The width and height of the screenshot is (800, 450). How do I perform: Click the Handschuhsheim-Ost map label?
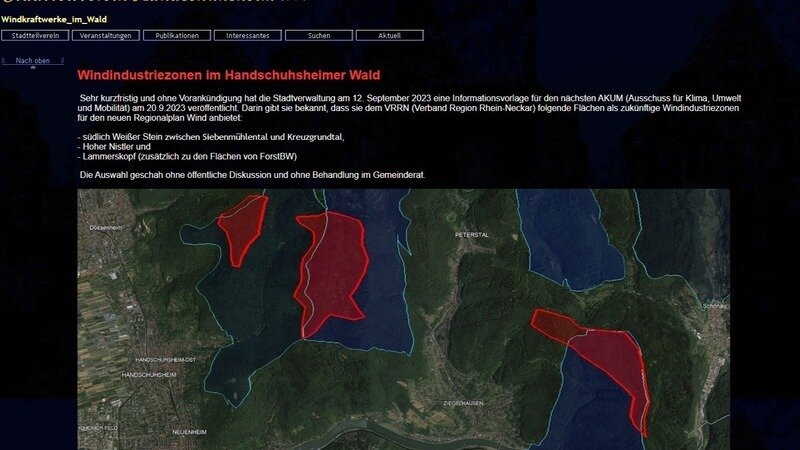pyautogui.click(x=170, y=358)
